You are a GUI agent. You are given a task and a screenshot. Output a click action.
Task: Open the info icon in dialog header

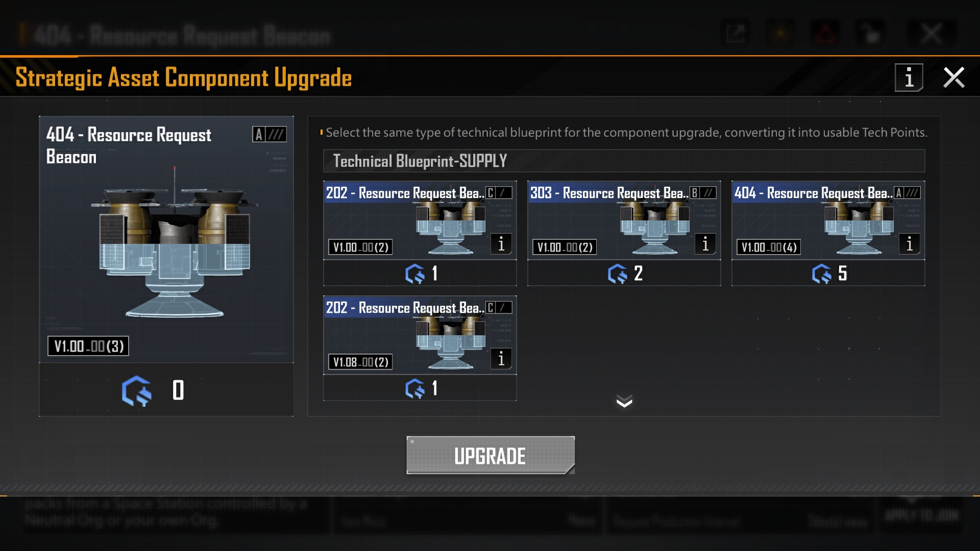pos(909,78)
